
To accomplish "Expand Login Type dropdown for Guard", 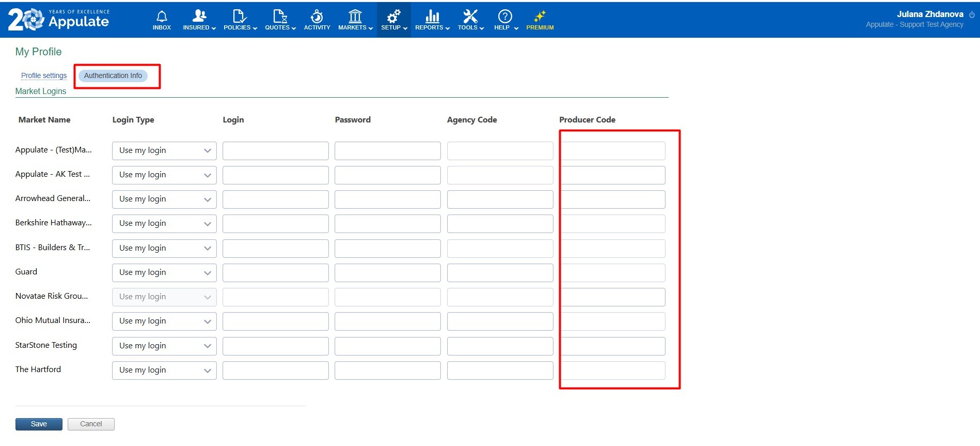I will [x=164, y=273].
